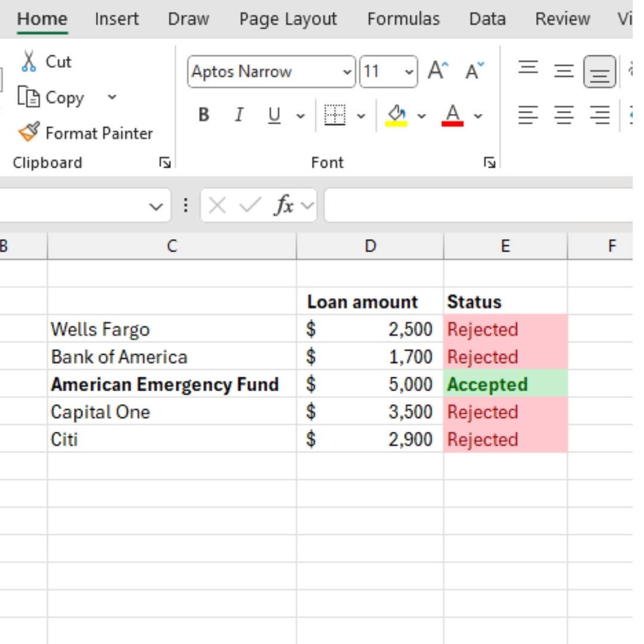Screen dimensions: 644x644
Task: Select the Format Painter brush
Action: (x=29, y=132)
